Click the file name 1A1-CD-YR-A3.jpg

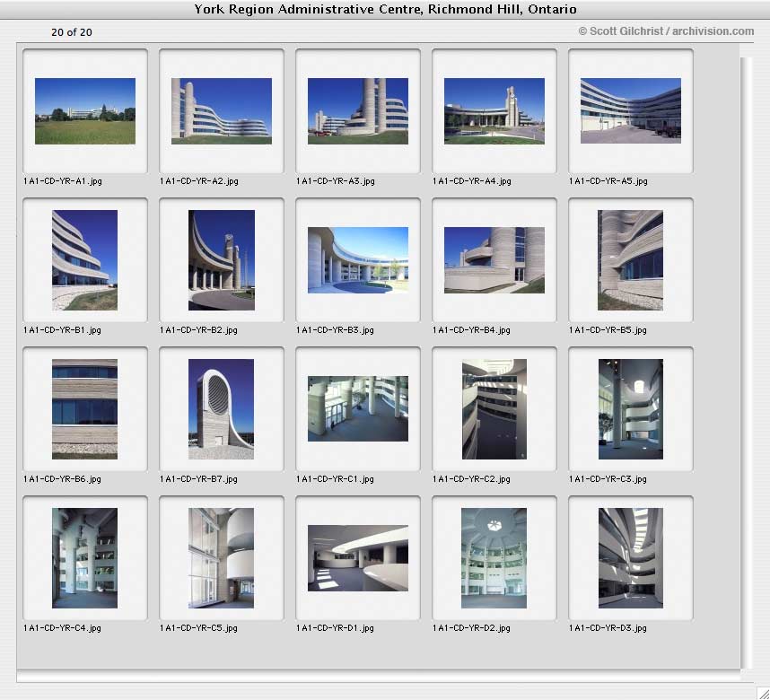pos(336,181)
